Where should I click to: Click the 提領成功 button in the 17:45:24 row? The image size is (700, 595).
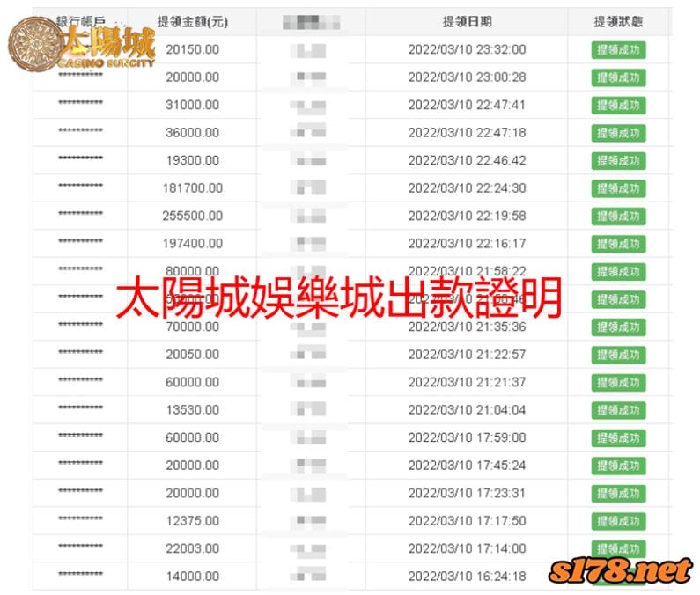click(x=618, y=466)
